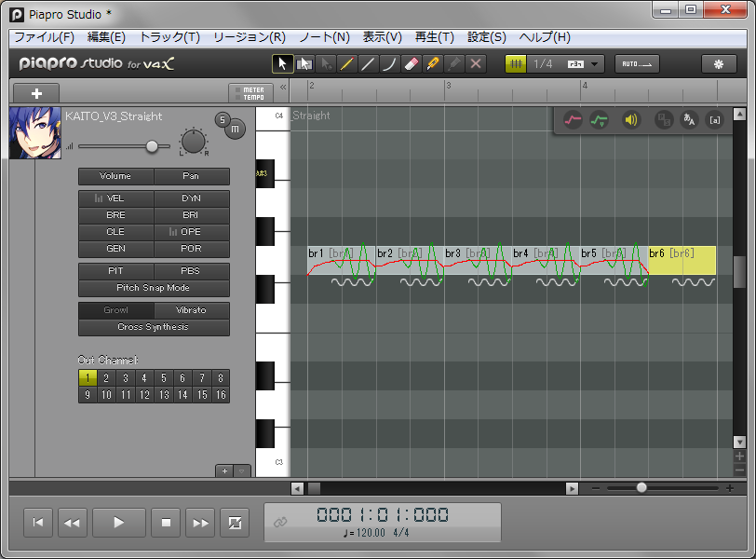
Task: Select output channel 1
Action: click(88, 378)
